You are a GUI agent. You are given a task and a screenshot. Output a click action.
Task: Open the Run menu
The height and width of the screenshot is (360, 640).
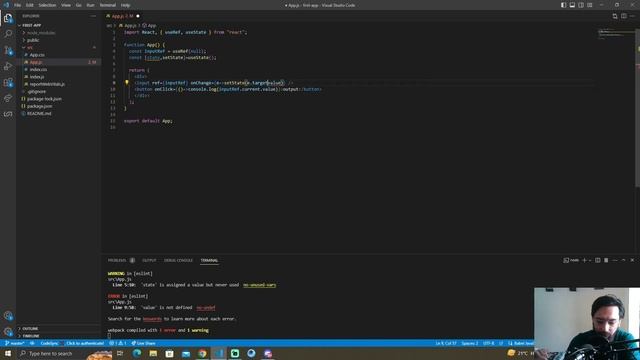coord(90,5)
